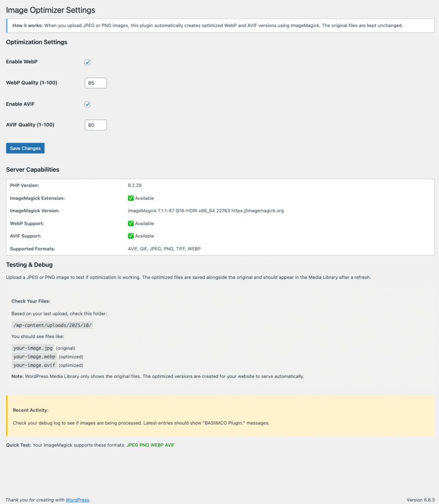Click the green JPEG PNG WEBP AVIF text

(x=150, y=445)
